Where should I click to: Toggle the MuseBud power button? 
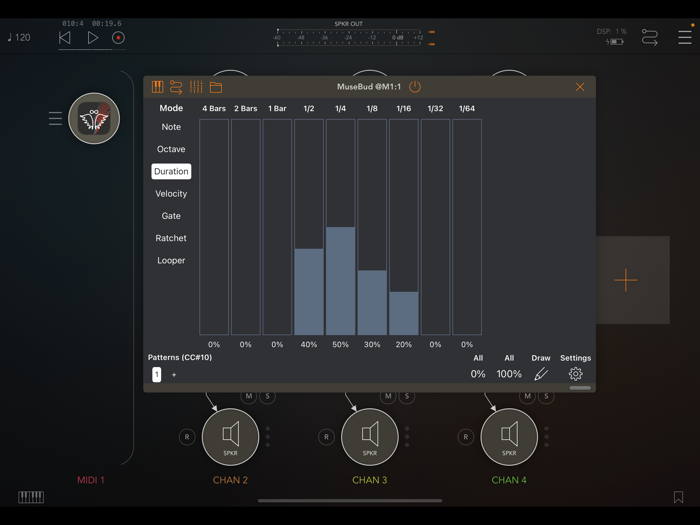(x=415, y=87)
